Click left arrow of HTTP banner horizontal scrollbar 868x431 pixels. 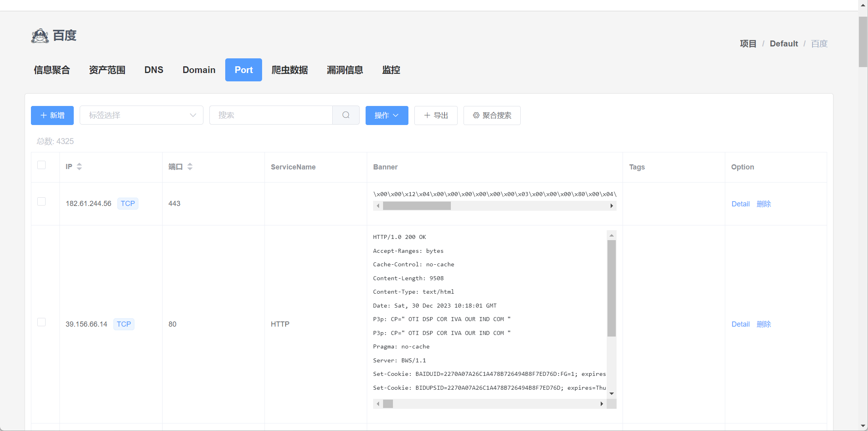[x=378, y=404]
